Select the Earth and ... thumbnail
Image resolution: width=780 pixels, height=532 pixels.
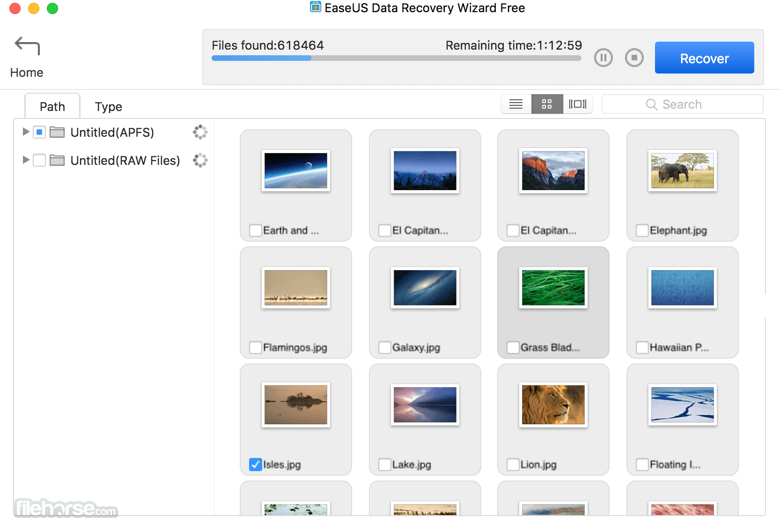coord(296,170)
